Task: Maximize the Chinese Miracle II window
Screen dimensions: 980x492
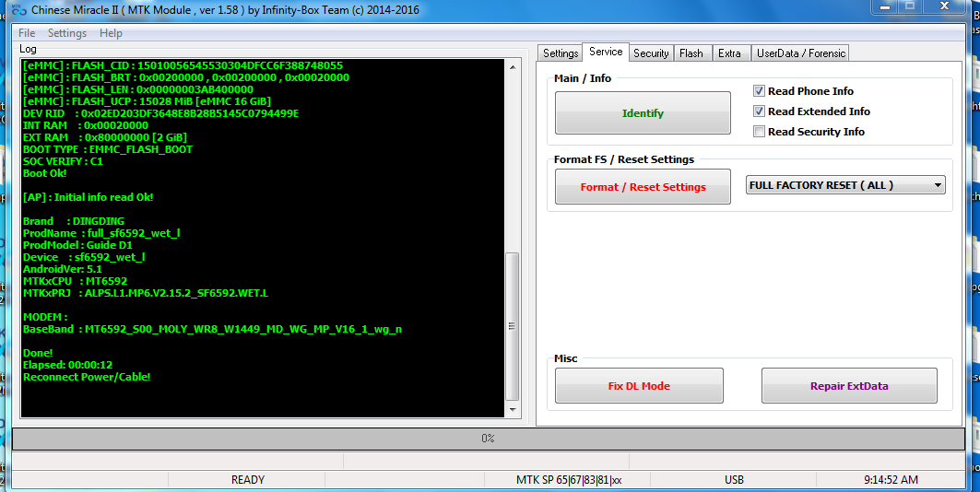Action: [910, 6]
